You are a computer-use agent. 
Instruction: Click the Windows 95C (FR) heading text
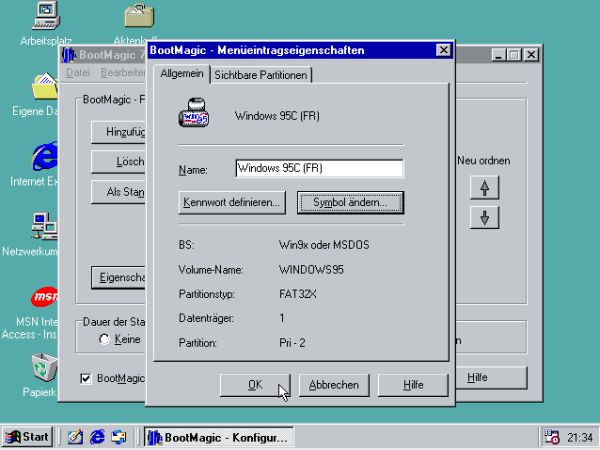pos(277,116)
